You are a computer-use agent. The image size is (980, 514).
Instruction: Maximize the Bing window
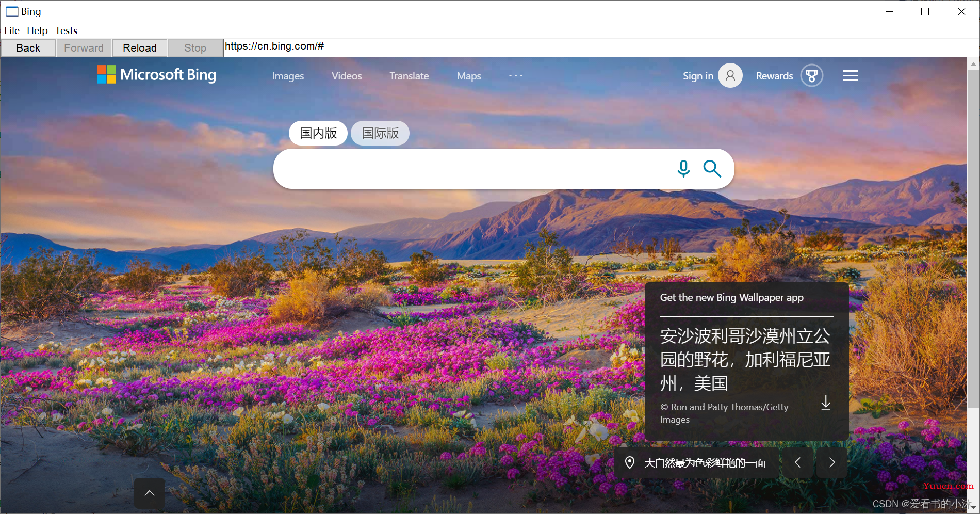[925, 11]
